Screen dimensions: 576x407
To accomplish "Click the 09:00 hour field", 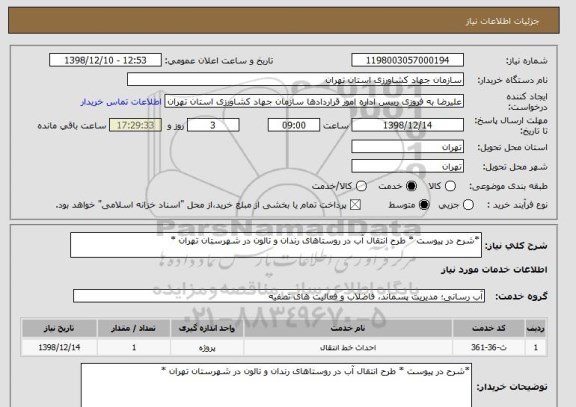I will (294, 125).
